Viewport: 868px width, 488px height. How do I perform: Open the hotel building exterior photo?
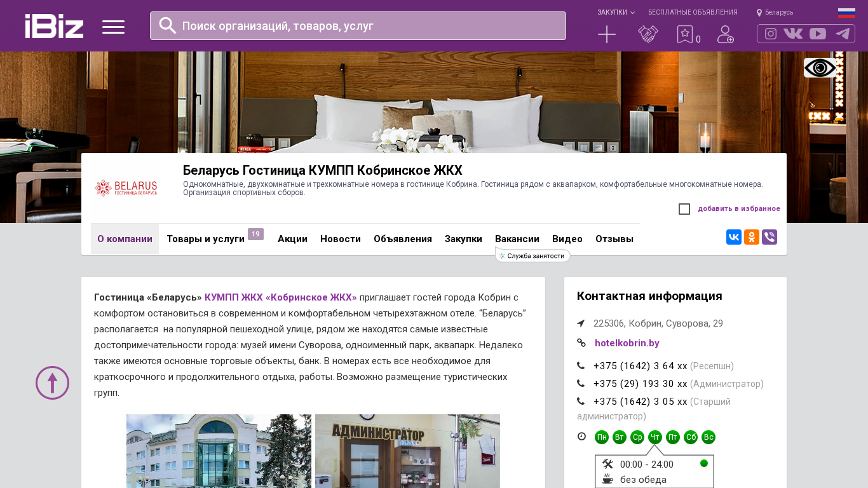coord(219,451)
